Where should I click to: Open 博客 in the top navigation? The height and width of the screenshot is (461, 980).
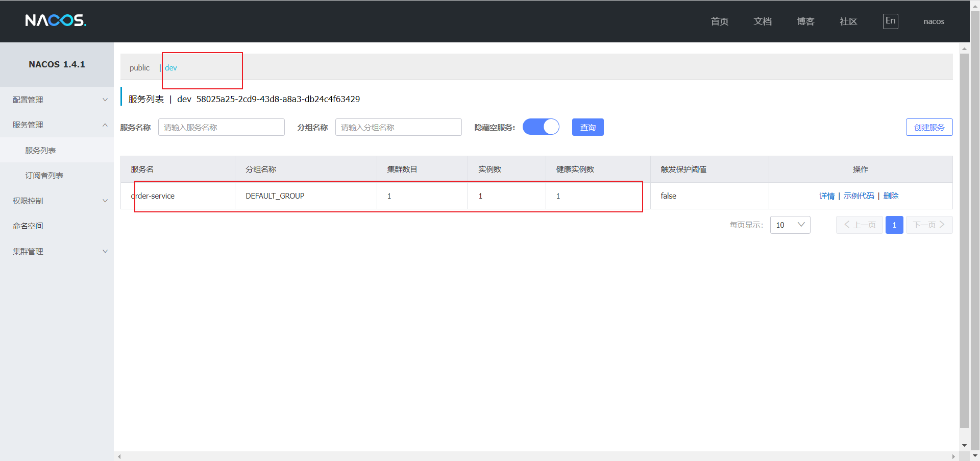(805, 21)
